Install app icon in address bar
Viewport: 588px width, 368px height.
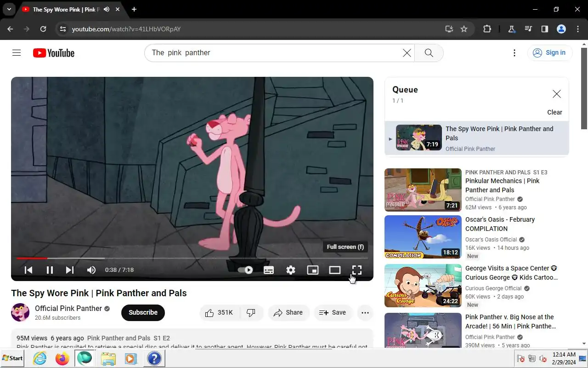449,29
